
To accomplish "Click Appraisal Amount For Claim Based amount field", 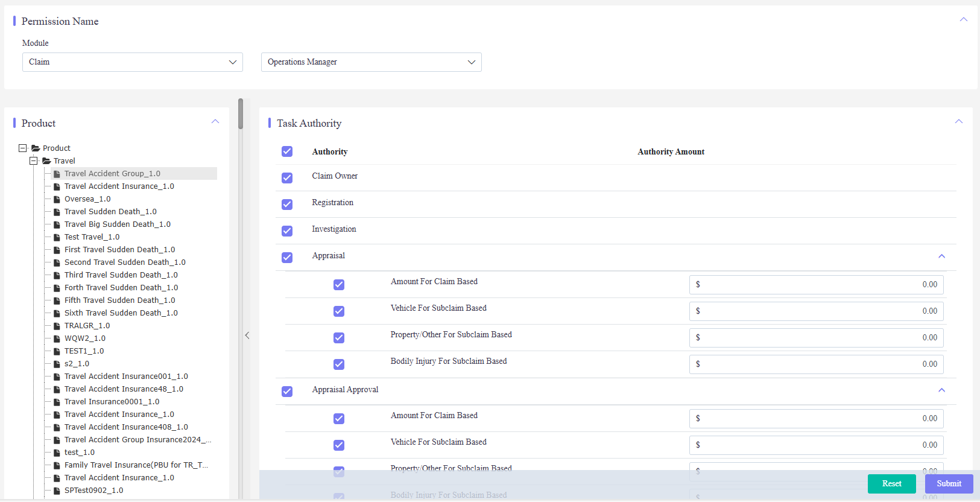I will click(817, 285).
